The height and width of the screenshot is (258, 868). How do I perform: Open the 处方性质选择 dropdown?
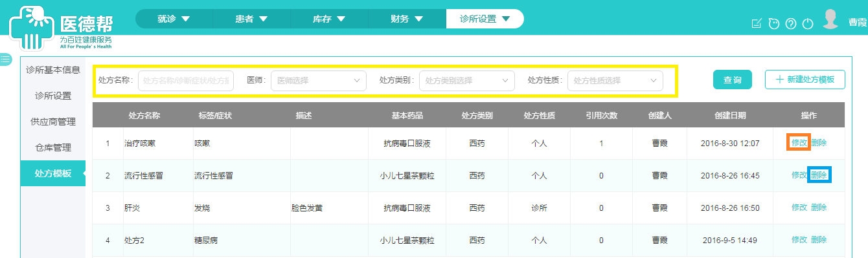(615, 81)
